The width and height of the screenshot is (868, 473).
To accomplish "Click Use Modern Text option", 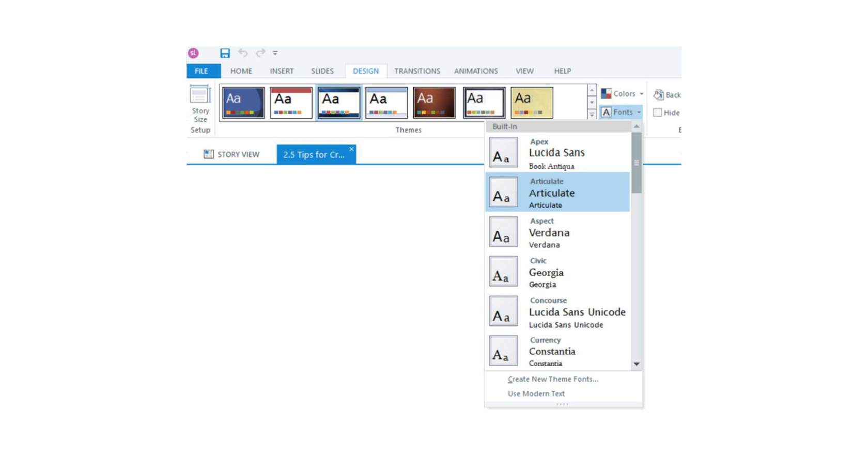I will click(536, 393).
